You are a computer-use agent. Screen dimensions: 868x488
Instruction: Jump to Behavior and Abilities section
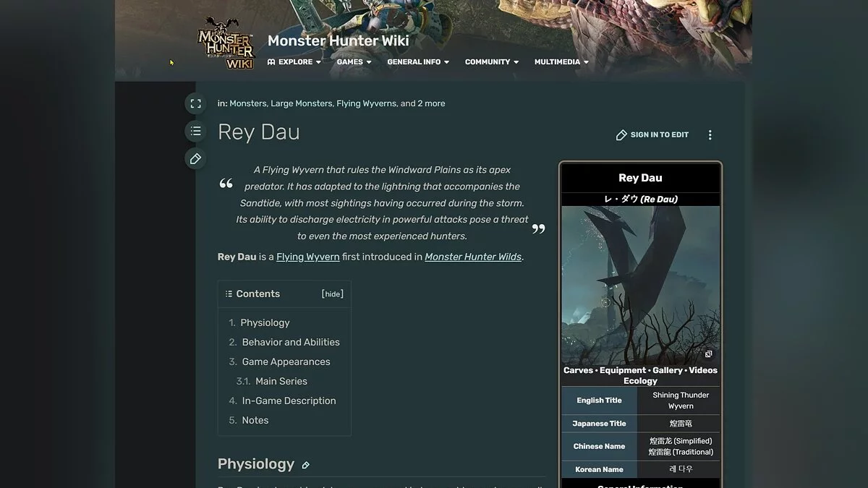click(291, 342)
